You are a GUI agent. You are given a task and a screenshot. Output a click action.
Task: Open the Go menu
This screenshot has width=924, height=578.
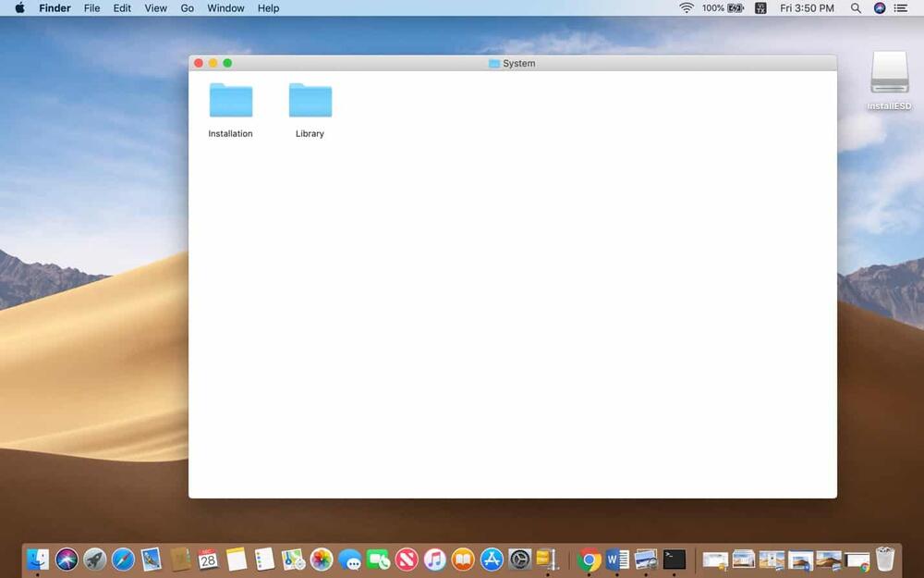(188, 8)
